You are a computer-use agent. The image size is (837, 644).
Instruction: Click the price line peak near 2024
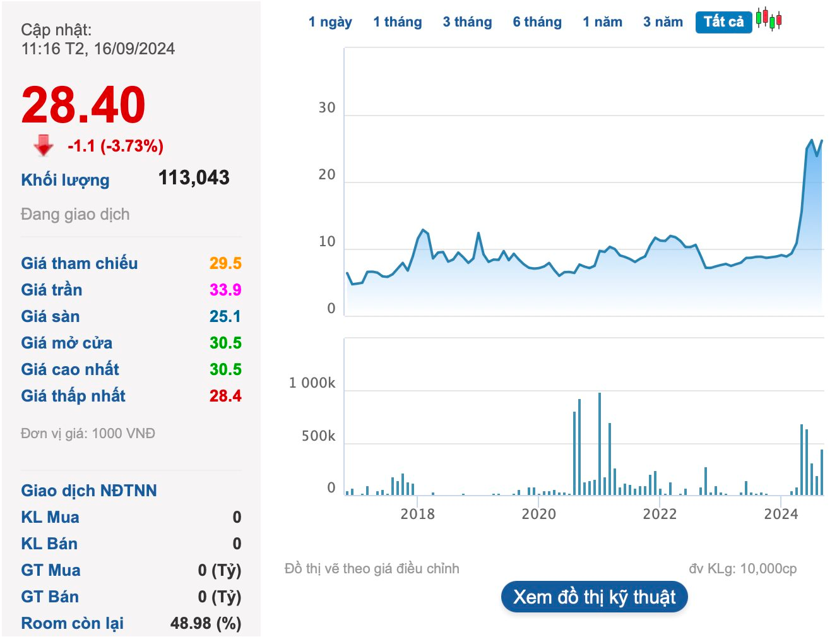(x=812, y=140)
